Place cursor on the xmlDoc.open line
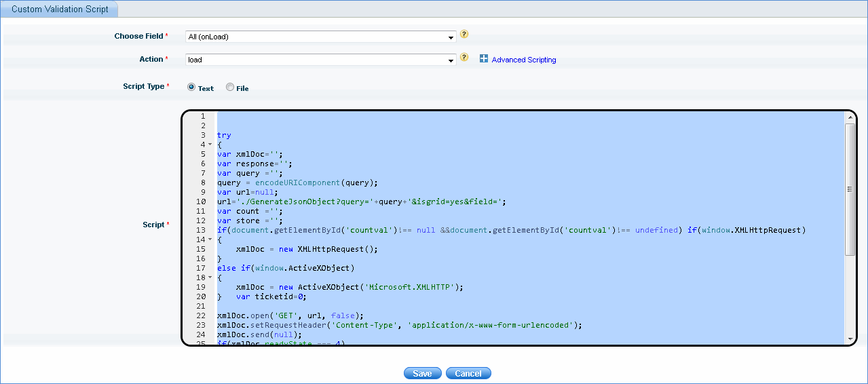 tap(290, 315)
